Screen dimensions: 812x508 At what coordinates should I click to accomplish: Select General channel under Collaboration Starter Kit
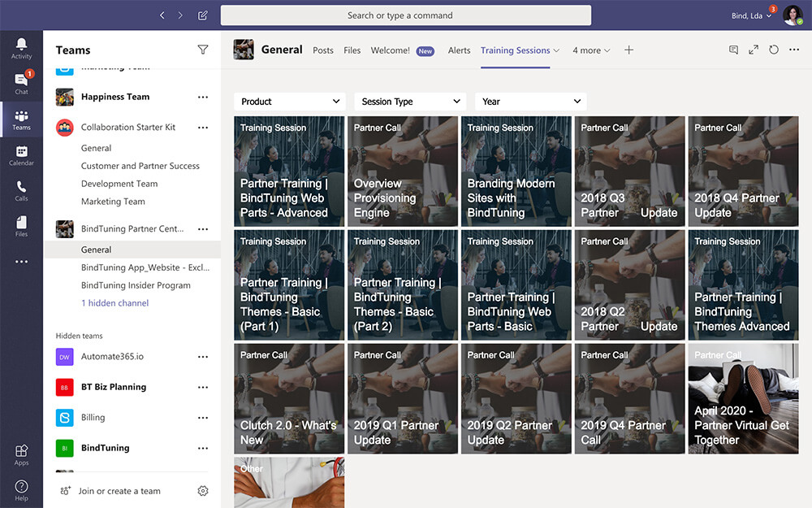(x=97, y=148)
